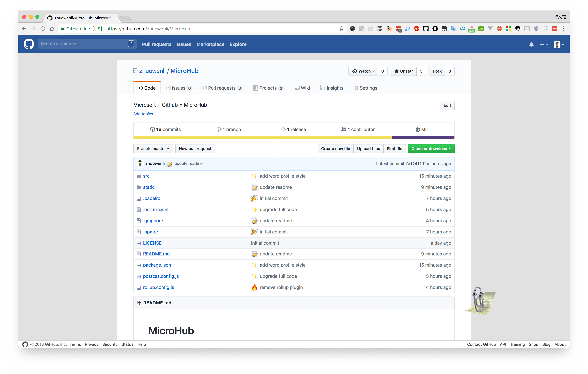Click the bookmark star in address bar
The width and height of the screenshot is (588, 374).
[x=341, y=29]
